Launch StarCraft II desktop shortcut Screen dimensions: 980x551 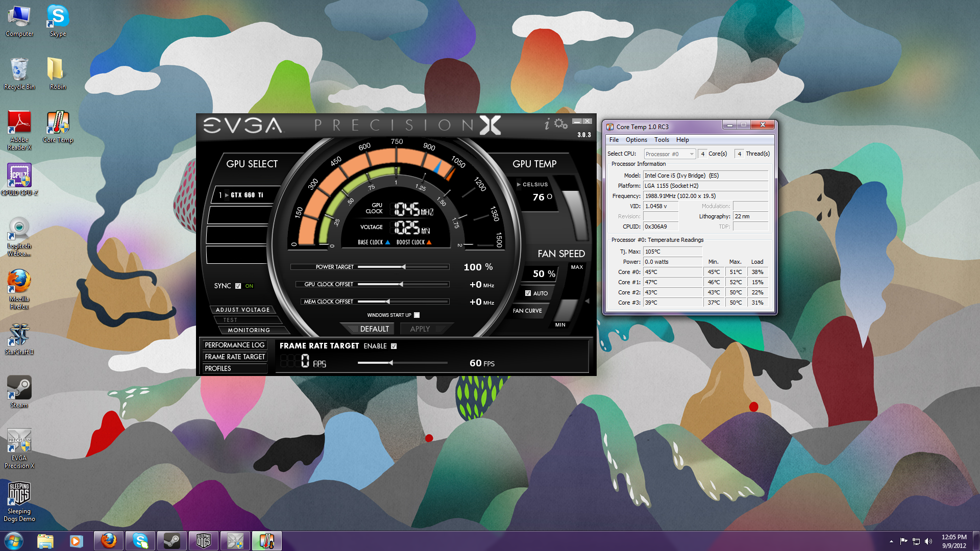19,340
